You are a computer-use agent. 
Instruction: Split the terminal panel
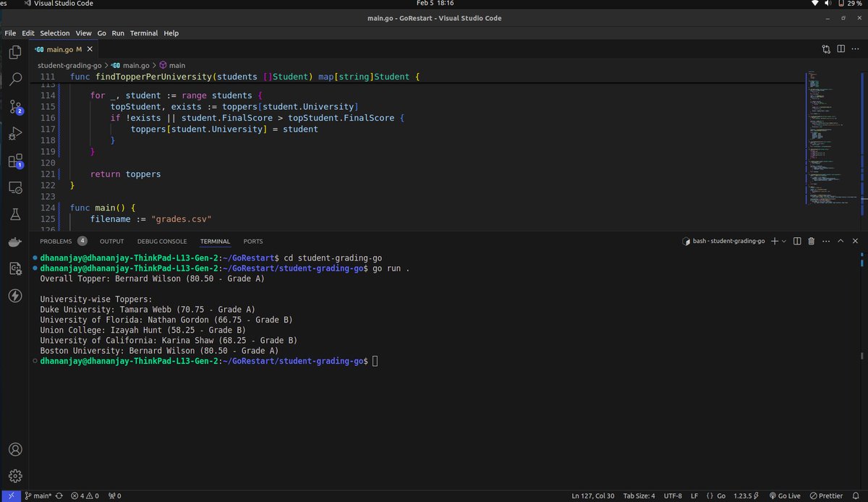tap(797, 241)
